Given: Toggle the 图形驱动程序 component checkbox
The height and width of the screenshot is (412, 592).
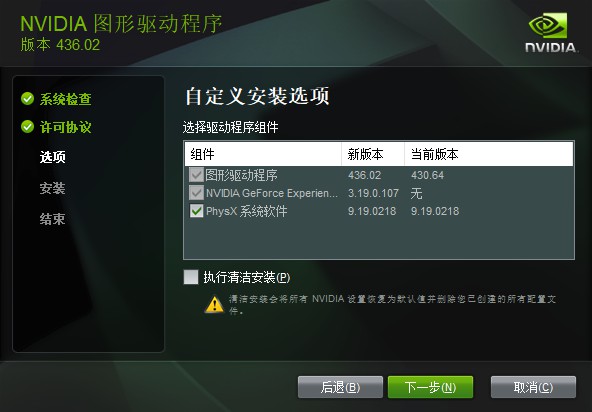Looking at the screenshot, I should [196, 175].
